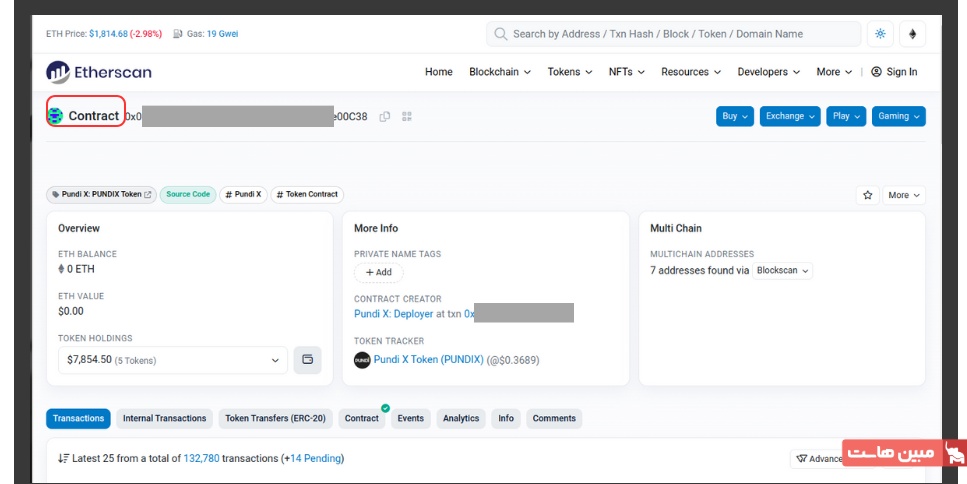This screenshot has width=967, height=484.
Task: Click the # Pundi X label tag
Action: coord(243,195)
